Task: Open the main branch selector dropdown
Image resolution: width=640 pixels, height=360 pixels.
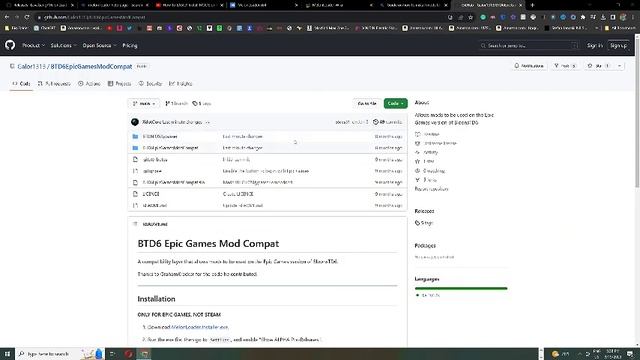Action: 144,104
